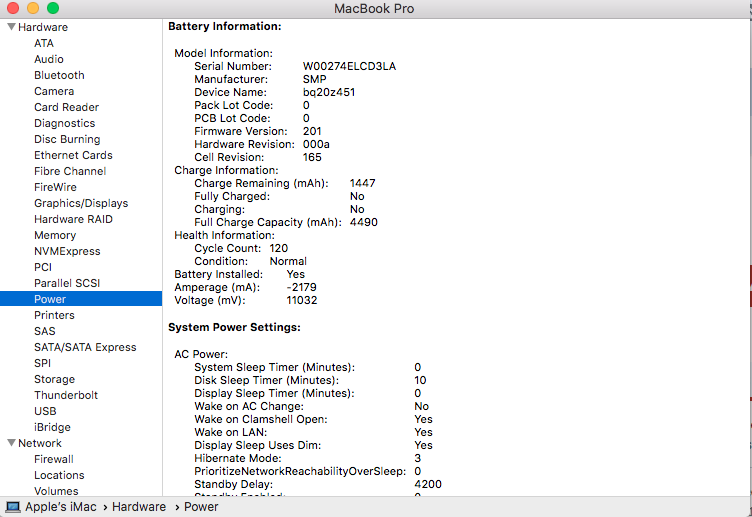Screen dimensions: 752x517
Task: Click the green zoom button
Action: pos(53,8)
